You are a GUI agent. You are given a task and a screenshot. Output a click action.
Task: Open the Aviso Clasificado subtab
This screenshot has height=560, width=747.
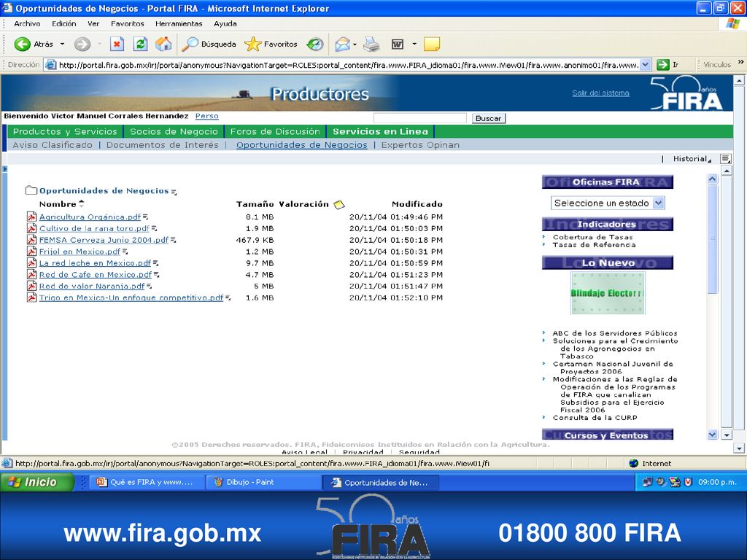pos(53,145)
